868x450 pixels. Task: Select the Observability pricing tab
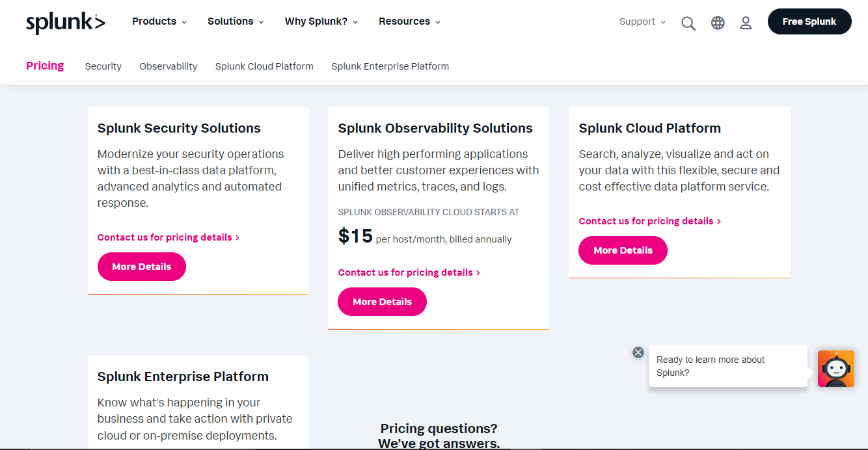tap(168, 66)
